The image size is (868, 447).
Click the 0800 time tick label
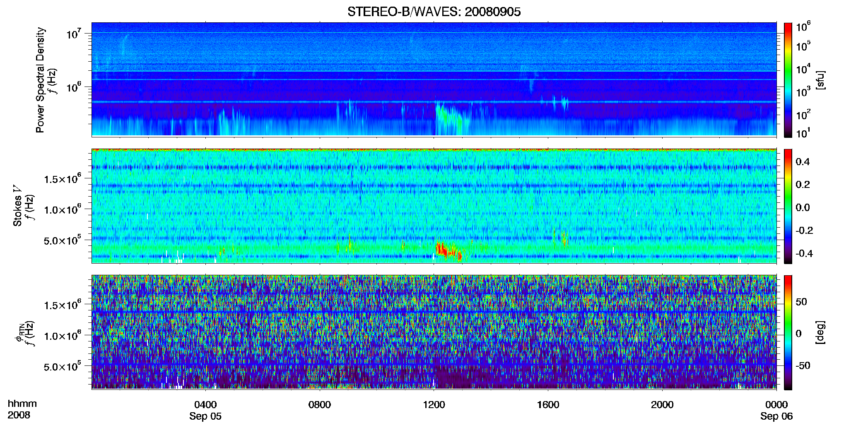(x=320, y=405)
